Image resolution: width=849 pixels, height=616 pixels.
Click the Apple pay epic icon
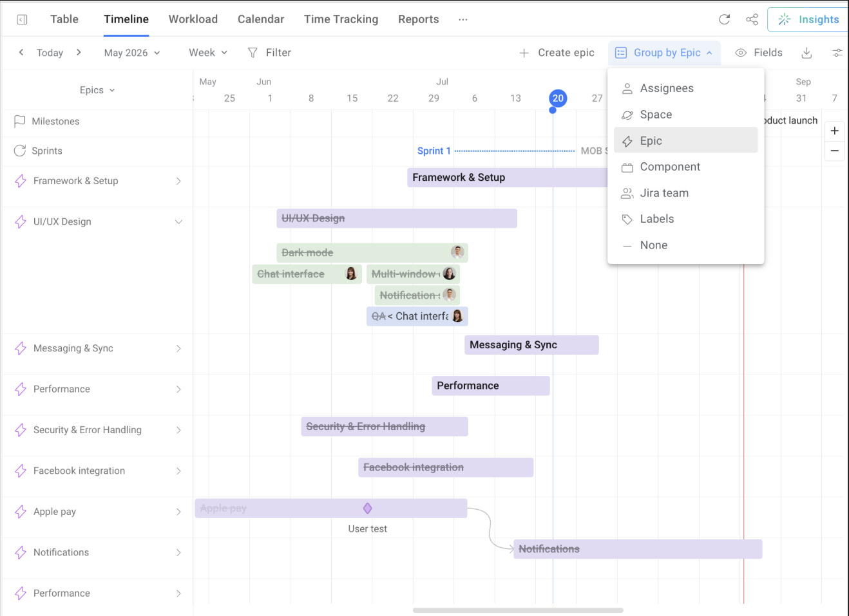point(21,512)
